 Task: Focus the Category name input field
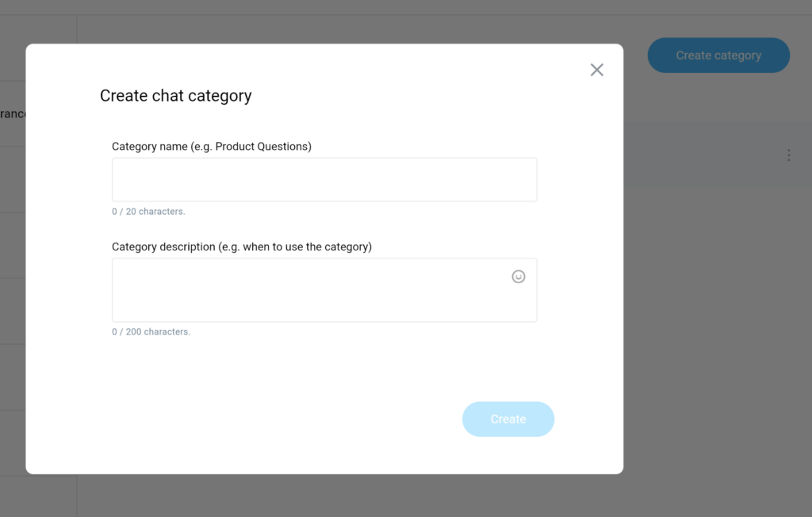[x=324, y=180]
